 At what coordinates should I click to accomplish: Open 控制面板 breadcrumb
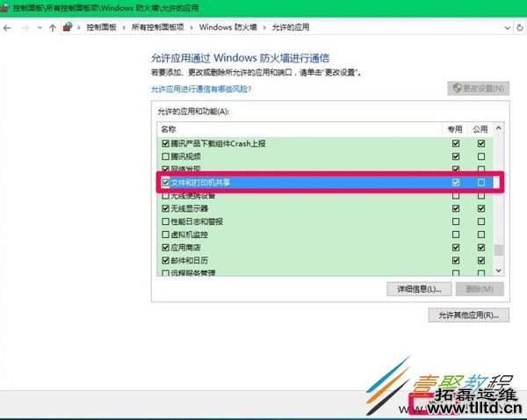click(101, 27)
